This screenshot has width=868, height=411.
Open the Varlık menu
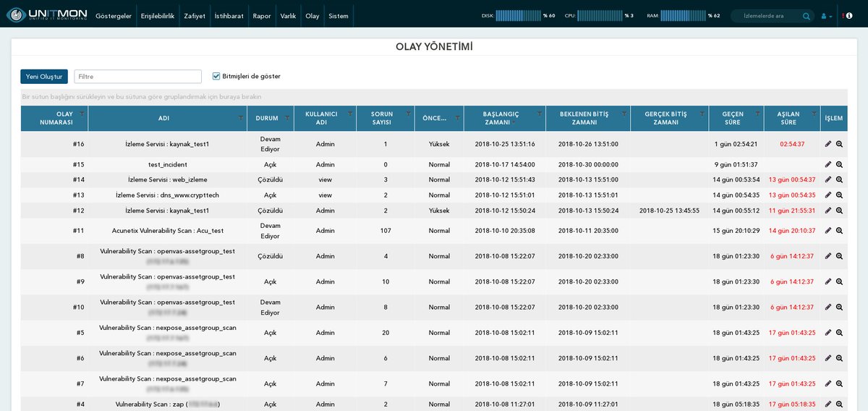pos(288,16)
